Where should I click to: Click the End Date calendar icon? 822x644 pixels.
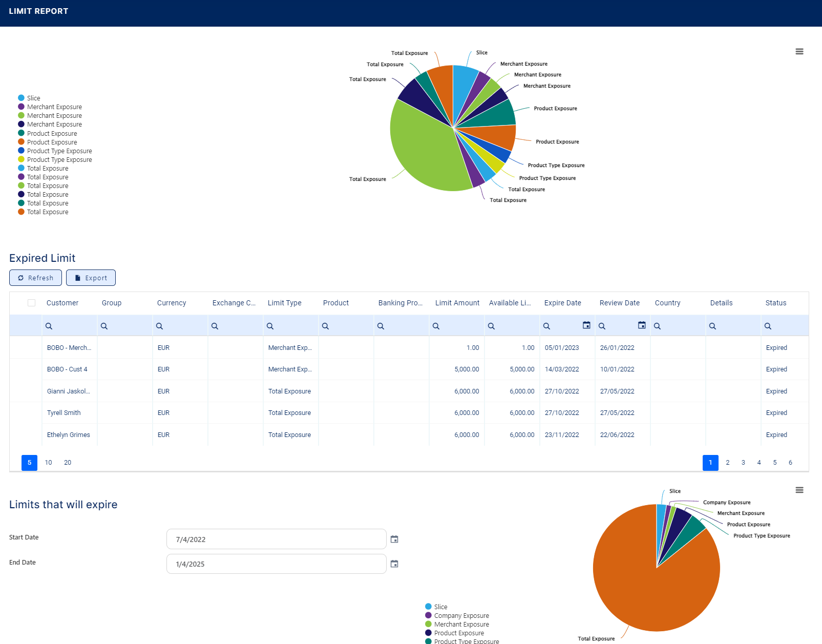point(394,564)
